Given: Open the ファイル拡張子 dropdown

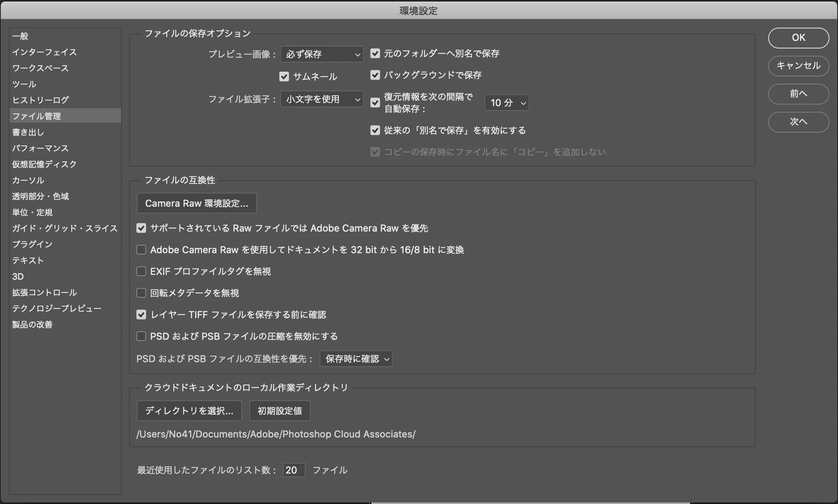Looking at the screenshot, I should [x=322, y=99].
